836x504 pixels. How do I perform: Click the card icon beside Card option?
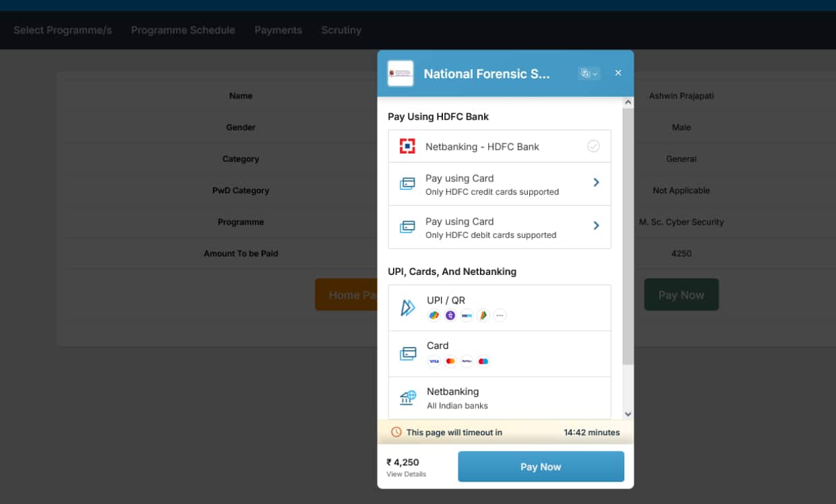point(407,354)
